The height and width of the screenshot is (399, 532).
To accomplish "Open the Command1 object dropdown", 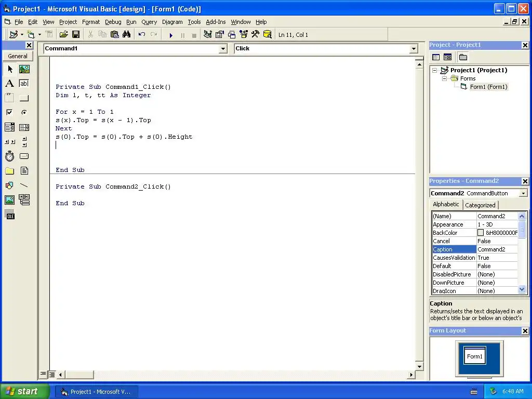I will coord(223,49).
